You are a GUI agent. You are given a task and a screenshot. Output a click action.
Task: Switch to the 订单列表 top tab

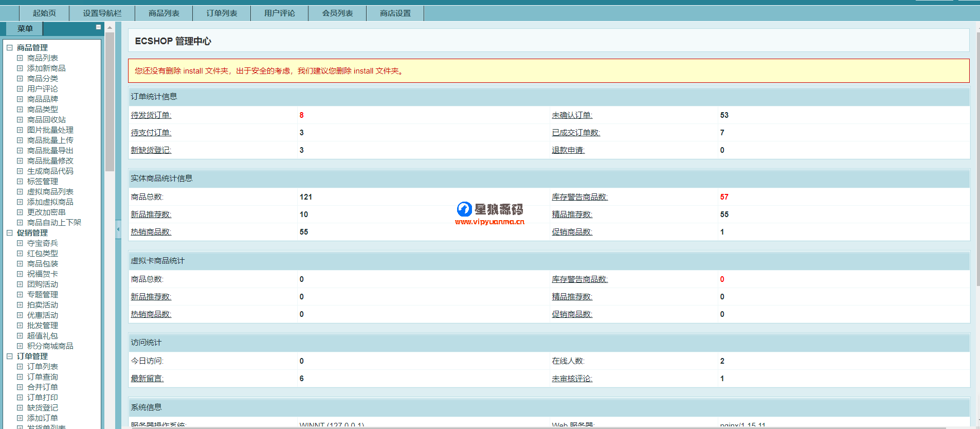[x=222, y=13]
